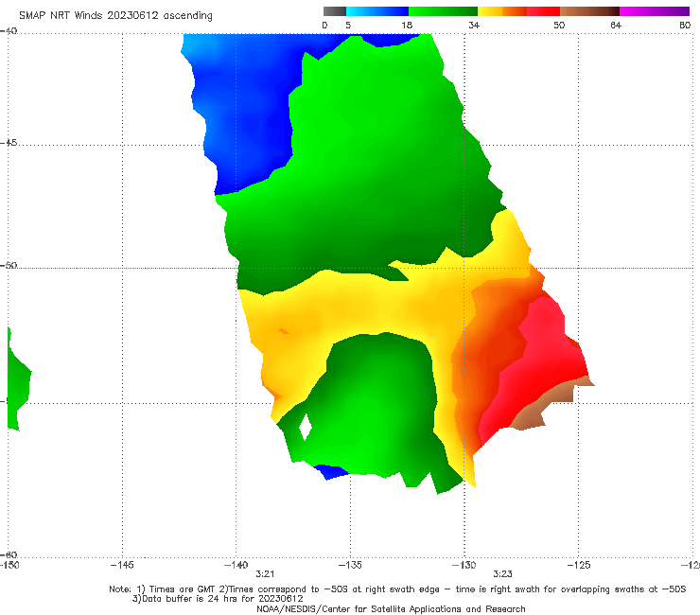Click the note line starting 'Note: 1) Times are GMT'

[x=397, y=589]
